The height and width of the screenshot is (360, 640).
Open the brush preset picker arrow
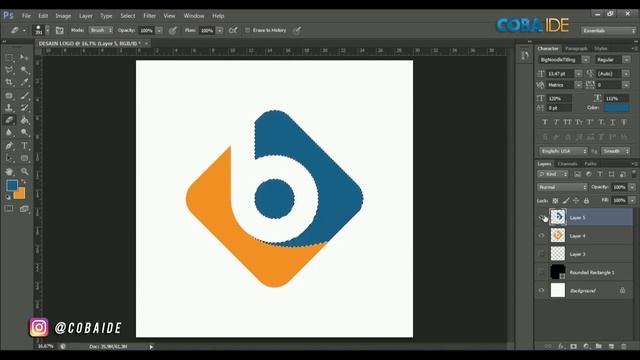coord(47,30)
